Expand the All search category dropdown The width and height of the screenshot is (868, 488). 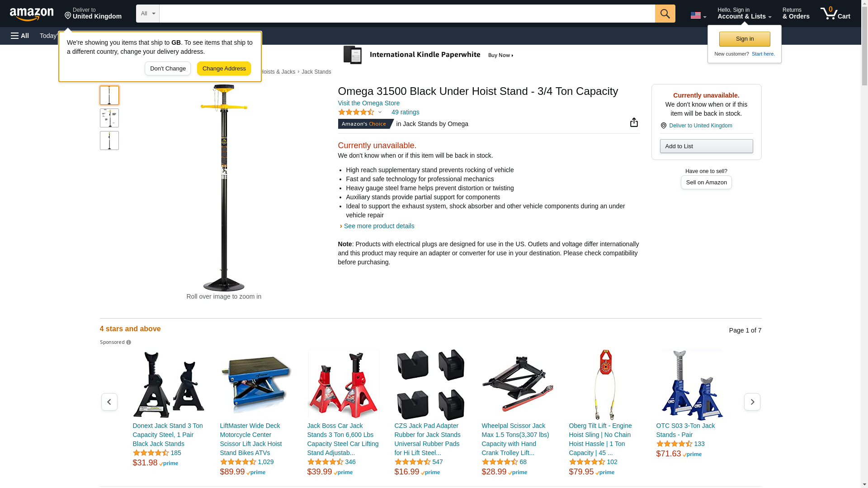click(x=148, y=14)
